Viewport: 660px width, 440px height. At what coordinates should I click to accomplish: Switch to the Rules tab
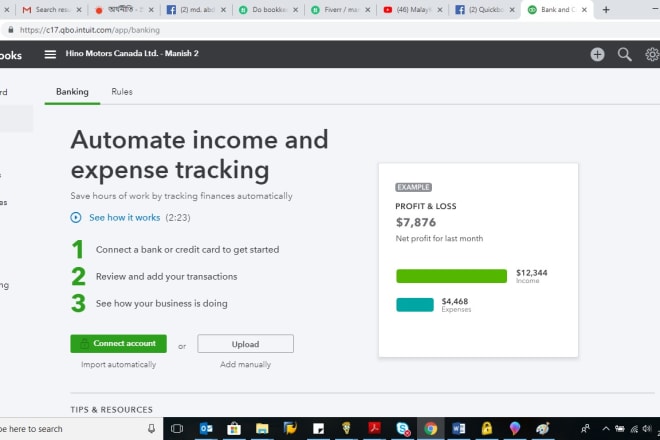click(122, 92)
